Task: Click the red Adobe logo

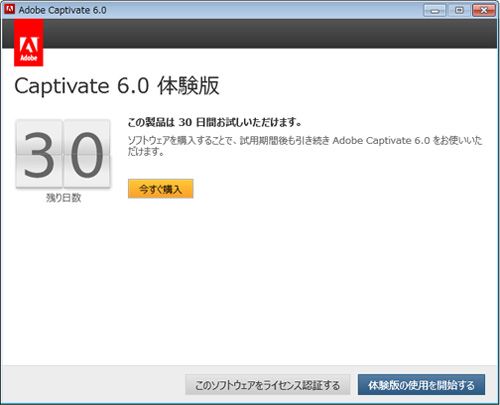Action: coord(29,43)
